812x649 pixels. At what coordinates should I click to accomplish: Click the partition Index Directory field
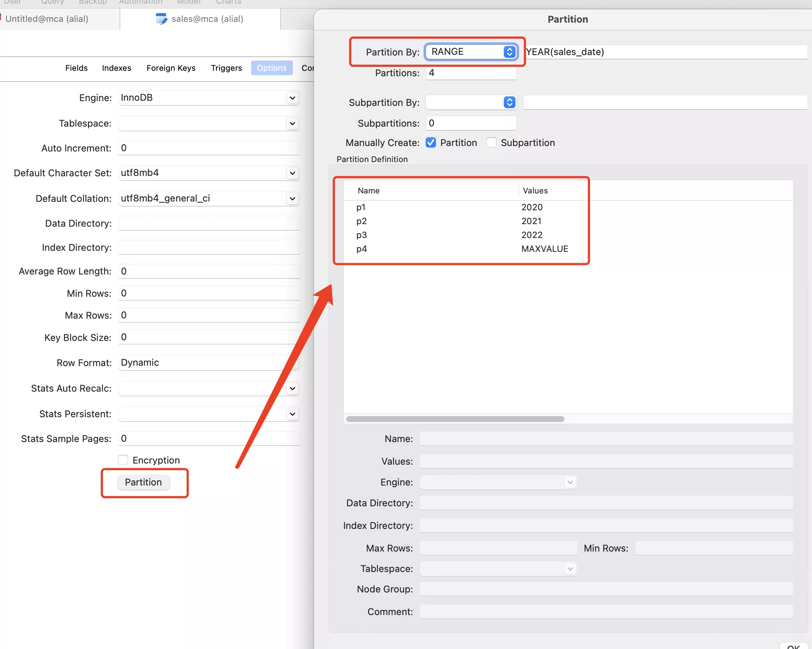coord(606,526)
